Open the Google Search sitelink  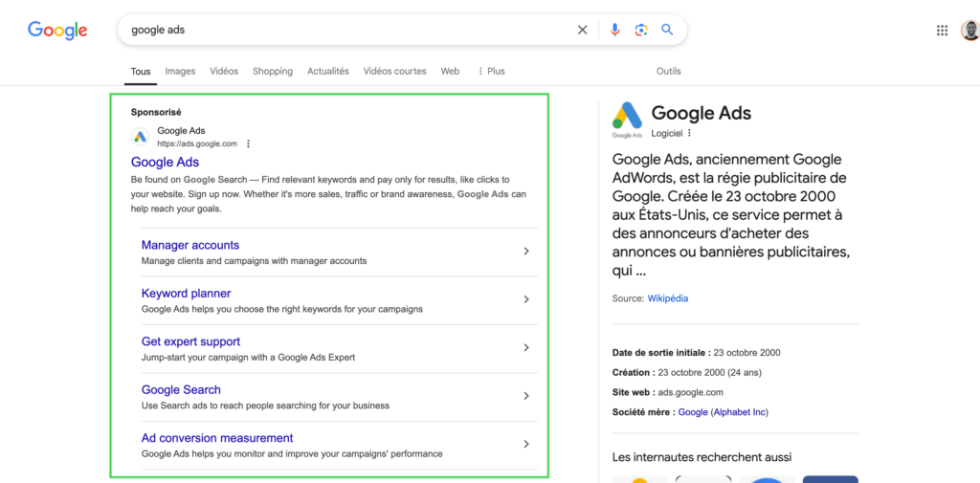[181, 389]
